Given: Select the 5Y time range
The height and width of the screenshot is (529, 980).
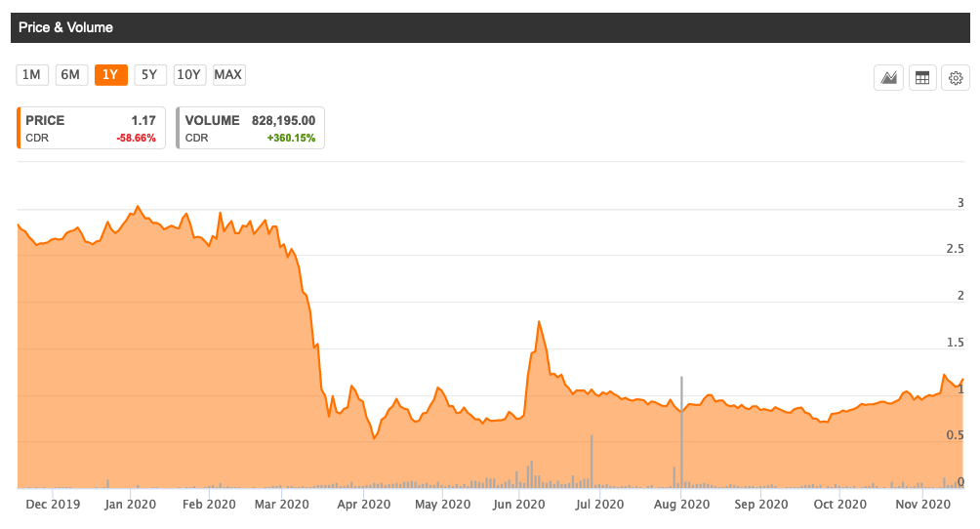Looking at the screenshot, I should pos(150,75).
